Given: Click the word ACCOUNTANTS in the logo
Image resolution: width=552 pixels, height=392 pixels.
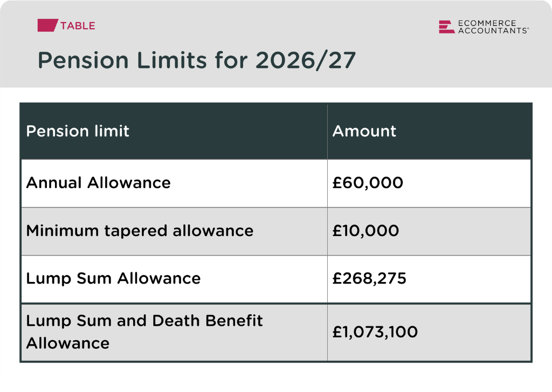Looking at the screenshot, I should [493, 31].
